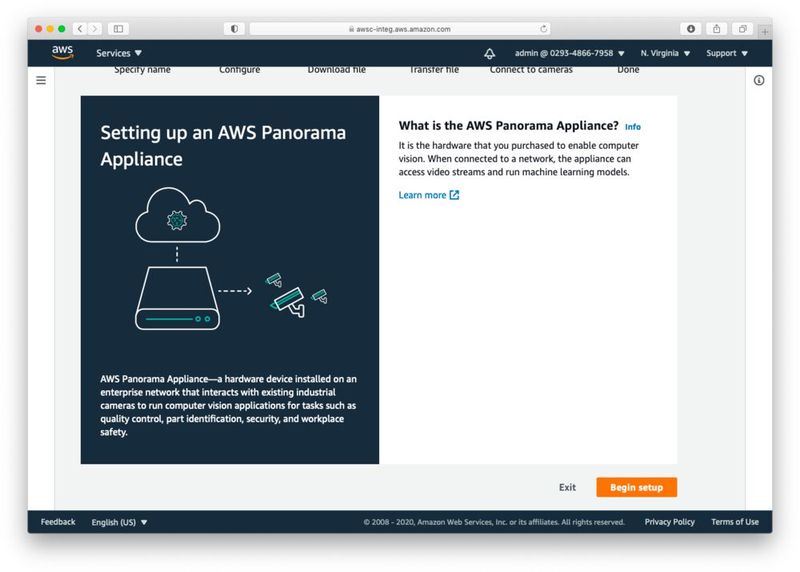Click the Learn more external link icon
Screen dimensions: 800x572
[454, 195]
